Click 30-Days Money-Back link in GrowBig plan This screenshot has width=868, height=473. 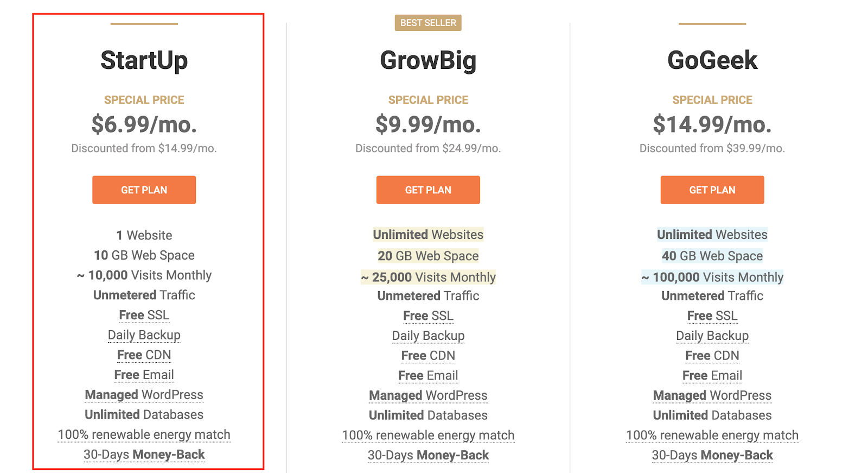pyautogui.click(x=428, y=456)
